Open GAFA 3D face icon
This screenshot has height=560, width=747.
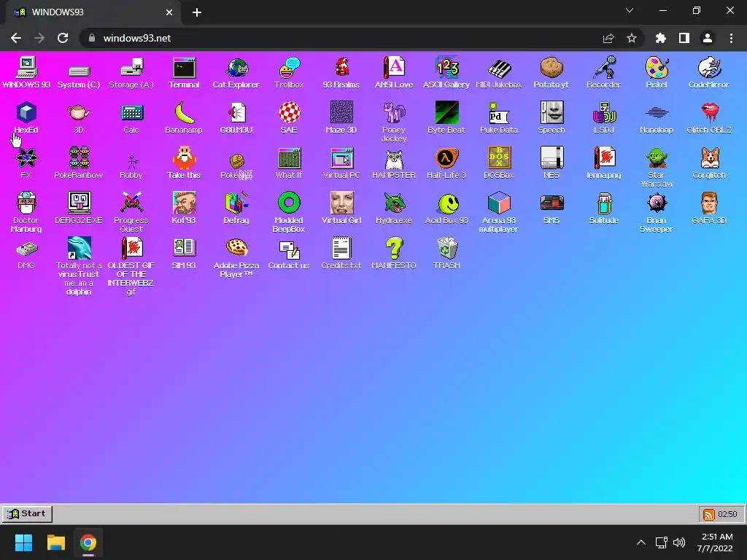[x=709, y=208]
